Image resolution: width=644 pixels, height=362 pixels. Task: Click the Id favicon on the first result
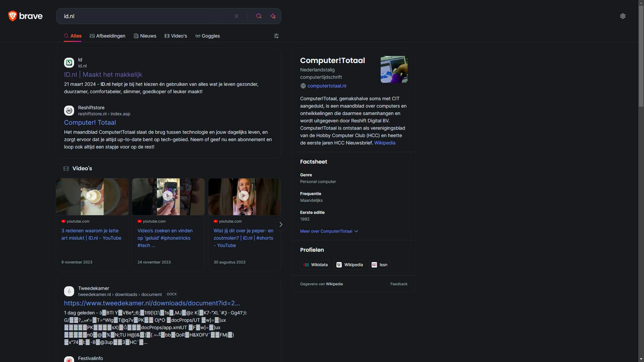(69, 63)
